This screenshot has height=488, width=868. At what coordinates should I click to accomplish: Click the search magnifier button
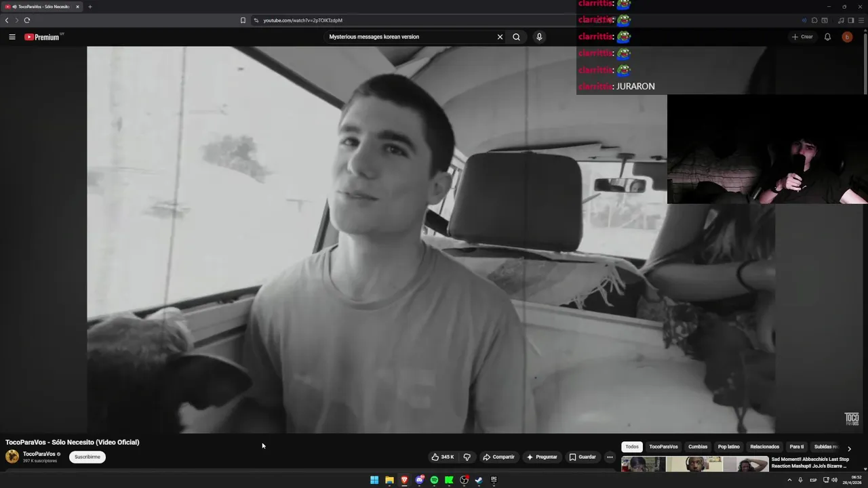pos(516,37)
